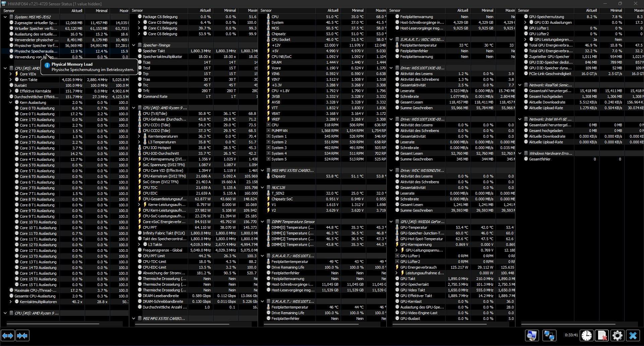Collapse the GPU [#0]: NVIDIA GeForce group
Screen dimensions: 644x346
(x=391, y=222)
